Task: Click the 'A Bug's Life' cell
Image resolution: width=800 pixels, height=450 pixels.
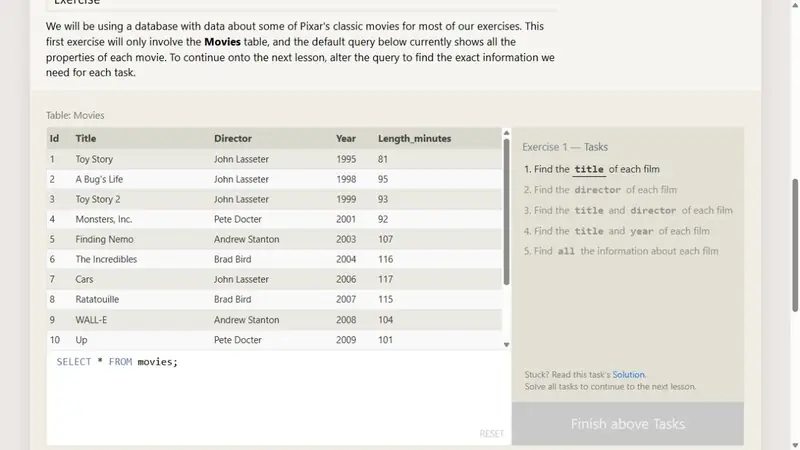Action: click(99, 179)
